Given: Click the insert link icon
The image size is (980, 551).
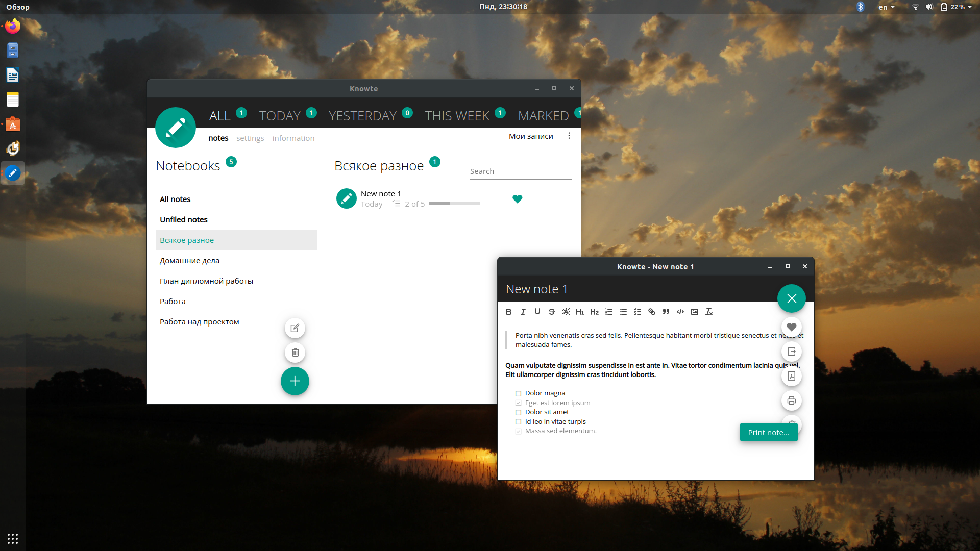Looking at the screenshot, I should pos(652,312).
